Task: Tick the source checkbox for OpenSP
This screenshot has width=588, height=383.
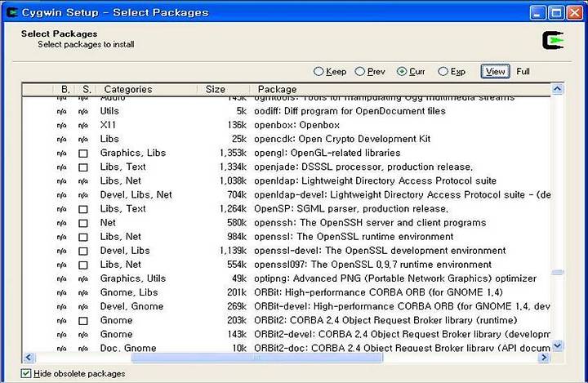Action: 83,209
